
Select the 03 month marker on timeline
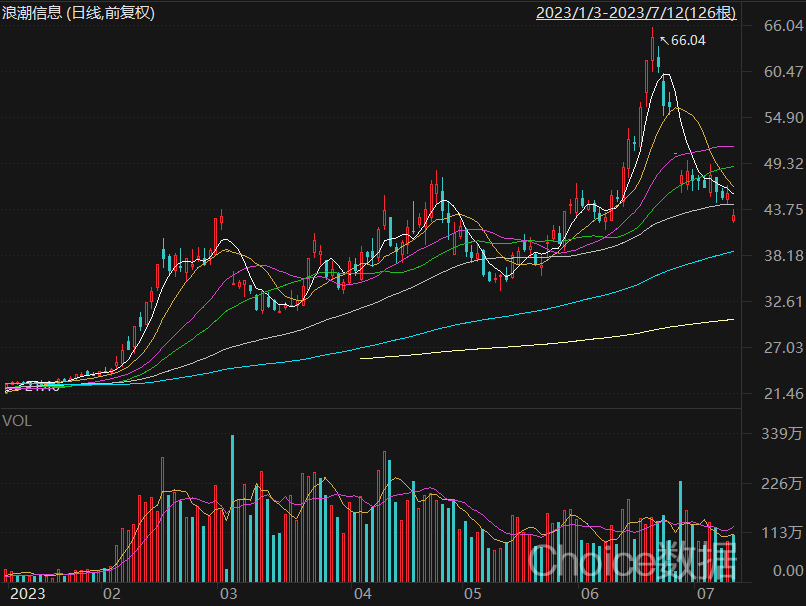tap(228, 594)
